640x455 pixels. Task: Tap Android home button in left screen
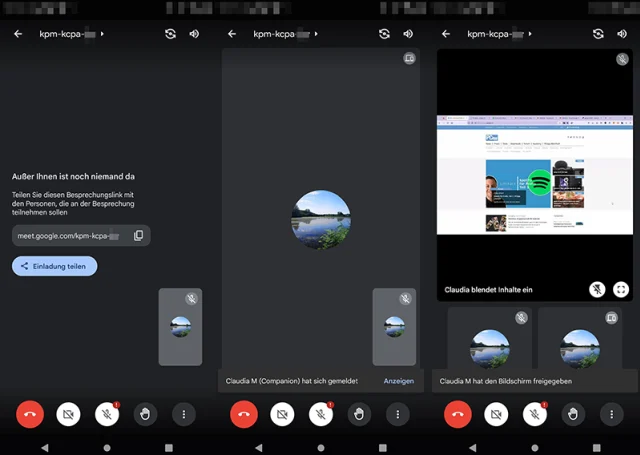[107, 448]
